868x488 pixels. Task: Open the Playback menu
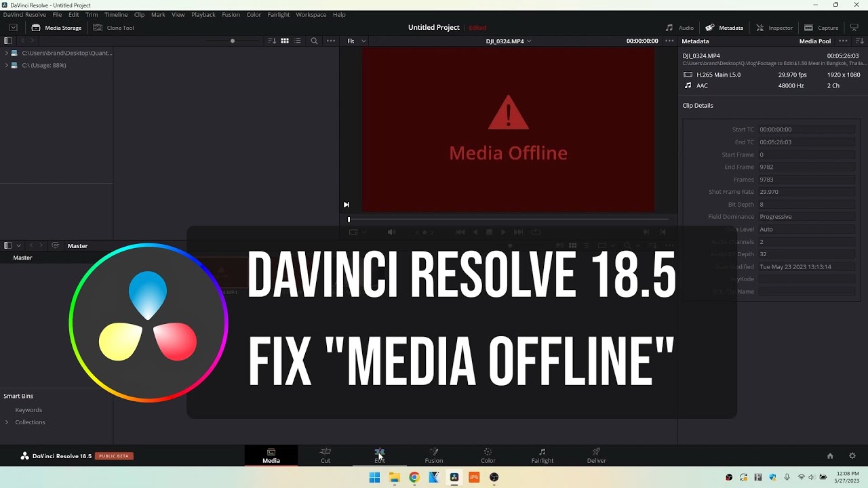[203, 14]
